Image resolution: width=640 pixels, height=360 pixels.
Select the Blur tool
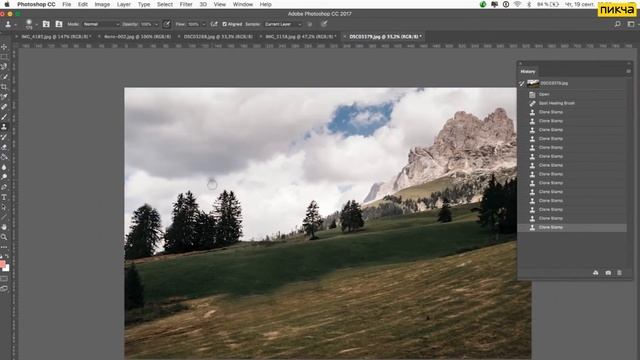(4, 167)
